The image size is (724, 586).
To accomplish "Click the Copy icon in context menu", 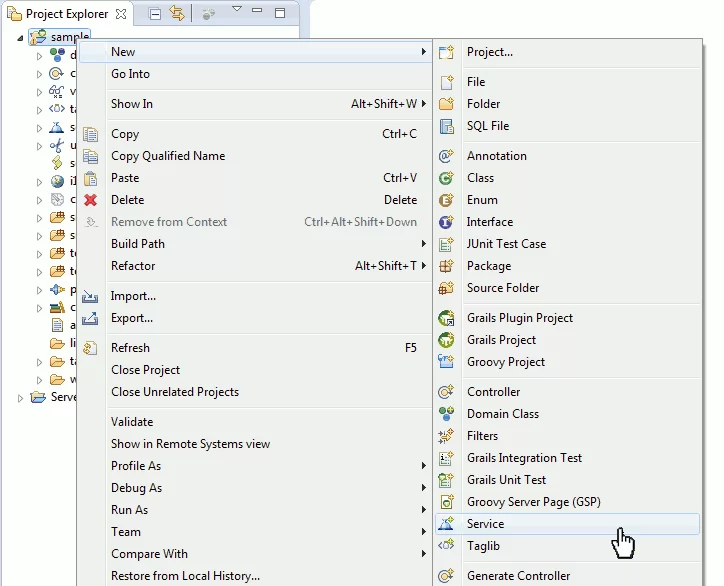I will 90,134.
